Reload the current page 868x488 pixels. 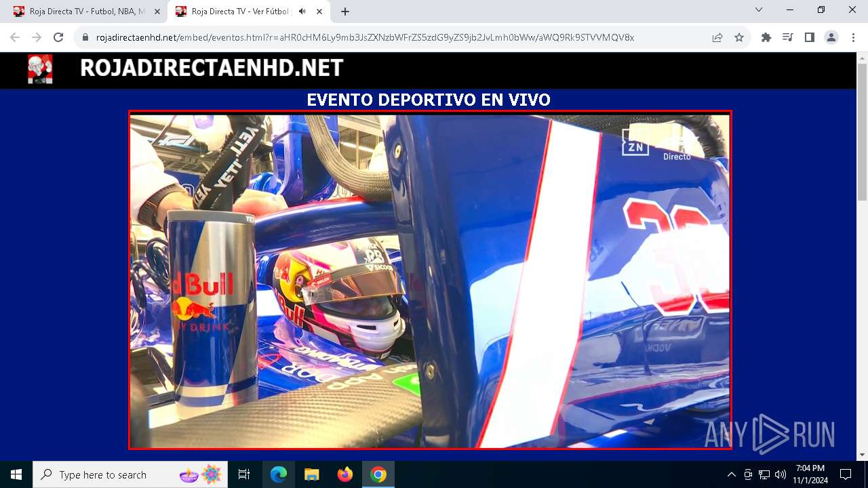(x=58, y=37)
